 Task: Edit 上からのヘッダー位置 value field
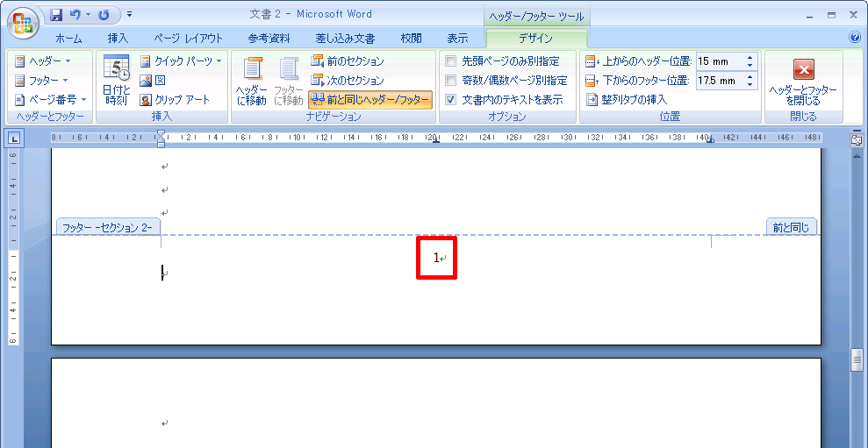tap(720, 60)
